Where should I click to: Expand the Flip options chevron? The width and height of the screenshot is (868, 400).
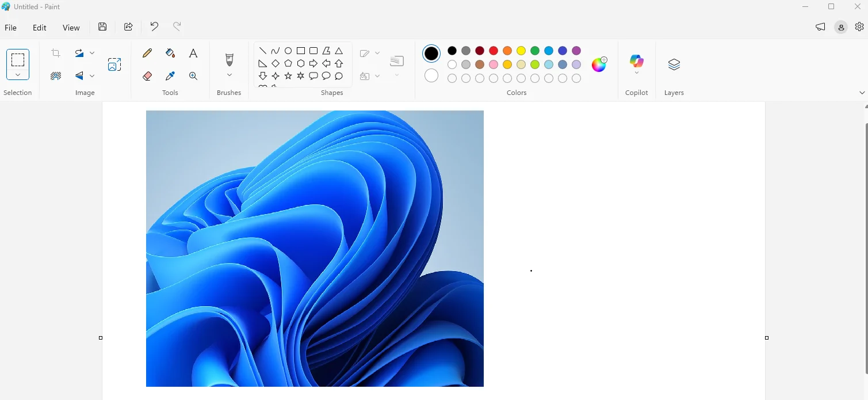(92, 76)
